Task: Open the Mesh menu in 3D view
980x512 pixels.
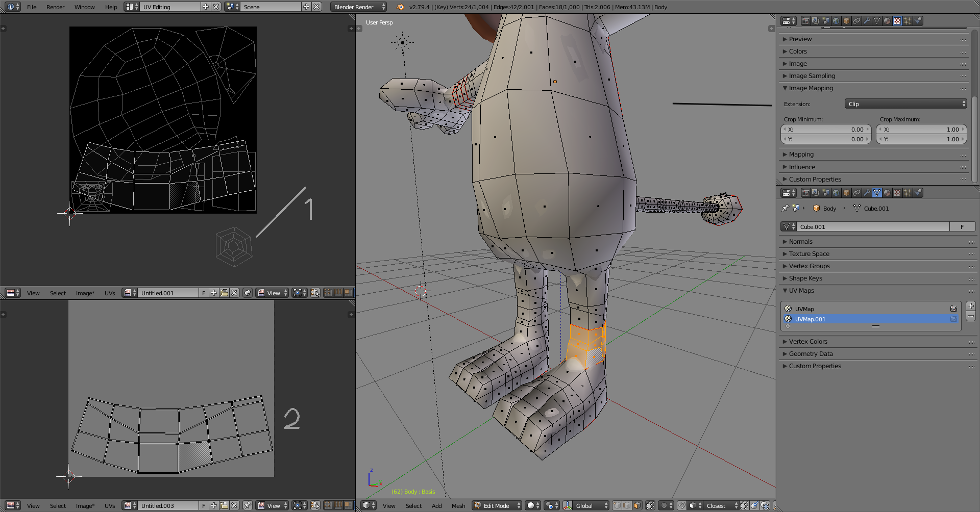Action: coord(458,506)
